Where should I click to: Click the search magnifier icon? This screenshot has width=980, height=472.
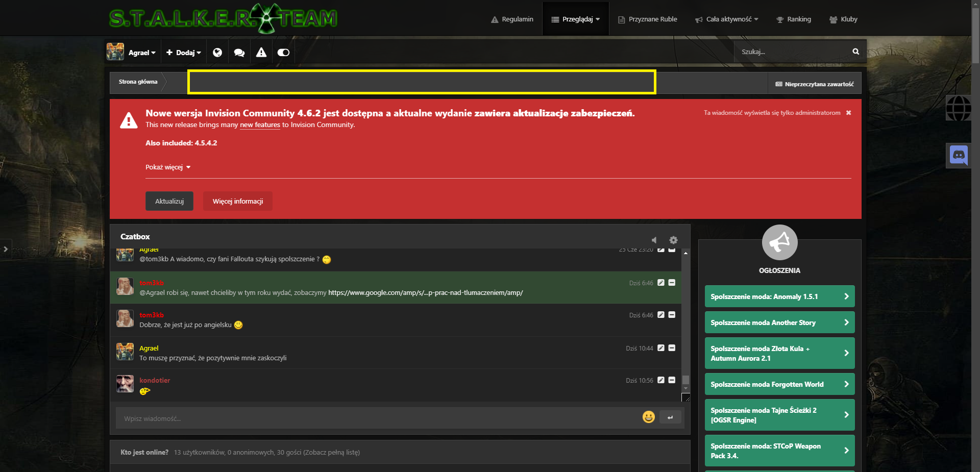855,52
